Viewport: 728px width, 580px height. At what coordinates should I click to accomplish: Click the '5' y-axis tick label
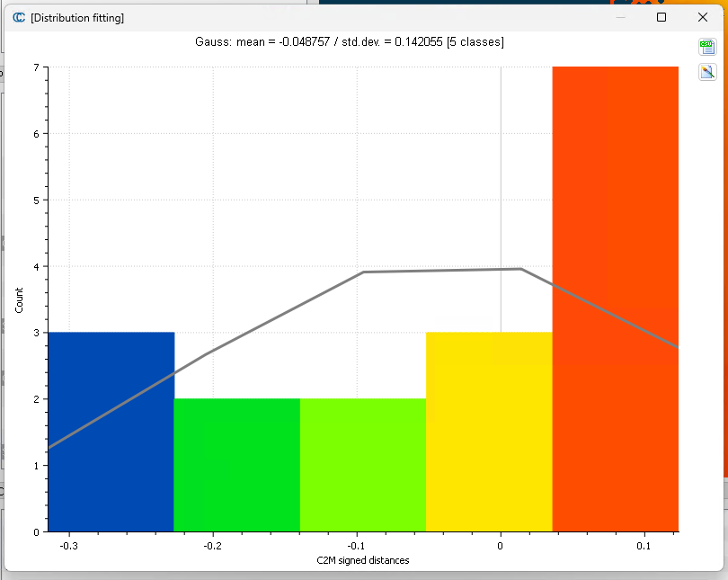point(36,201)
